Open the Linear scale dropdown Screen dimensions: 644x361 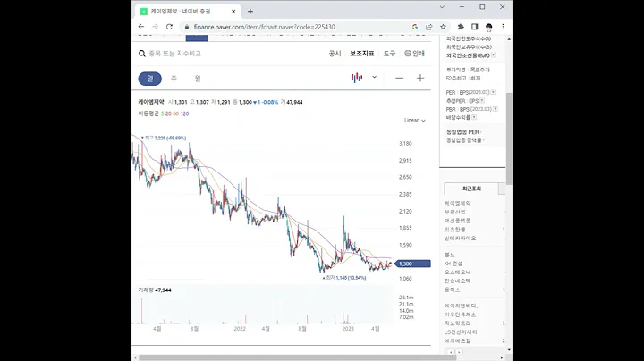[414, 121]
